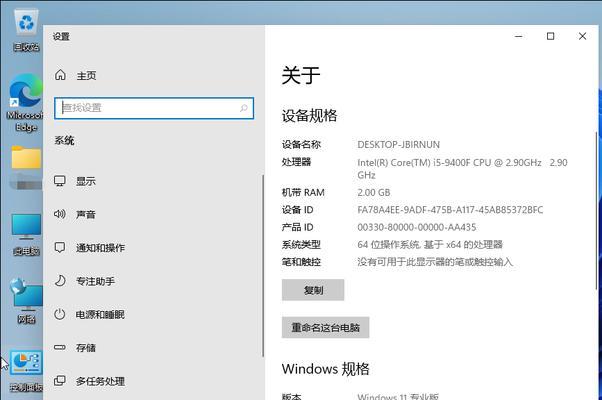Click the processor value Intel(R) Core(TM) i5-9400F

tap(462, 169)
